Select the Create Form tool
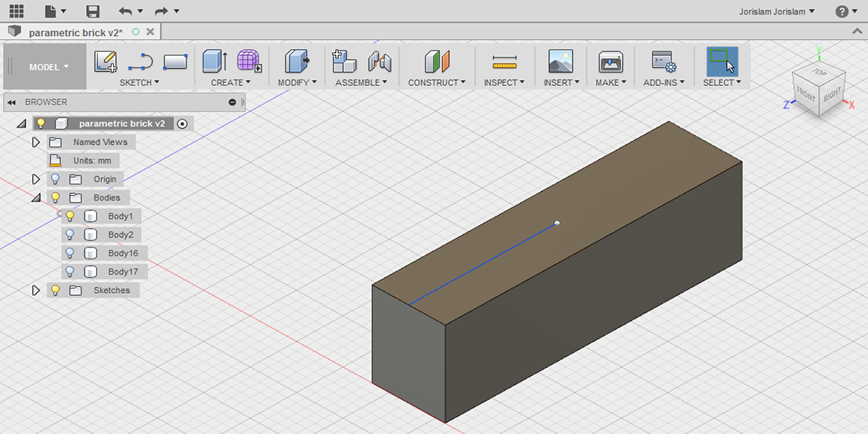Image resolution: width=868 pixels, height=434 pixels. pos(249,61)
